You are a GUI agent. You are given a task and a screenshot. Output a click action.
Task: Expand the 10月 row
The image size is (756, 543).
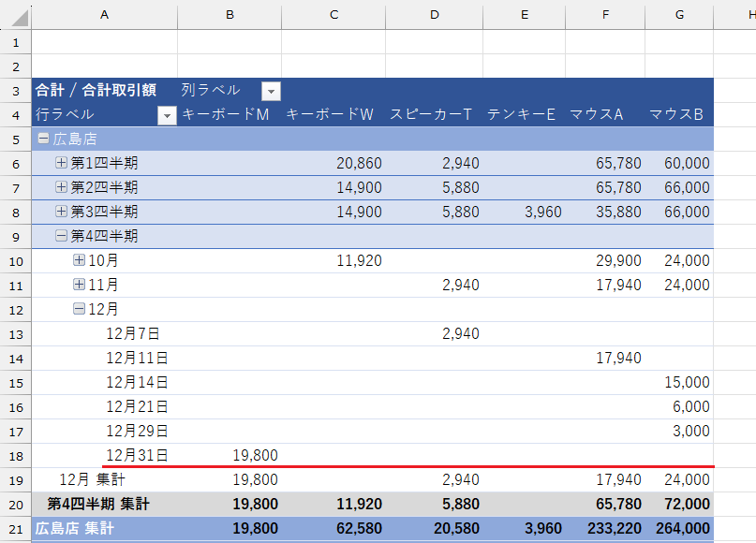tap(79, 260)
